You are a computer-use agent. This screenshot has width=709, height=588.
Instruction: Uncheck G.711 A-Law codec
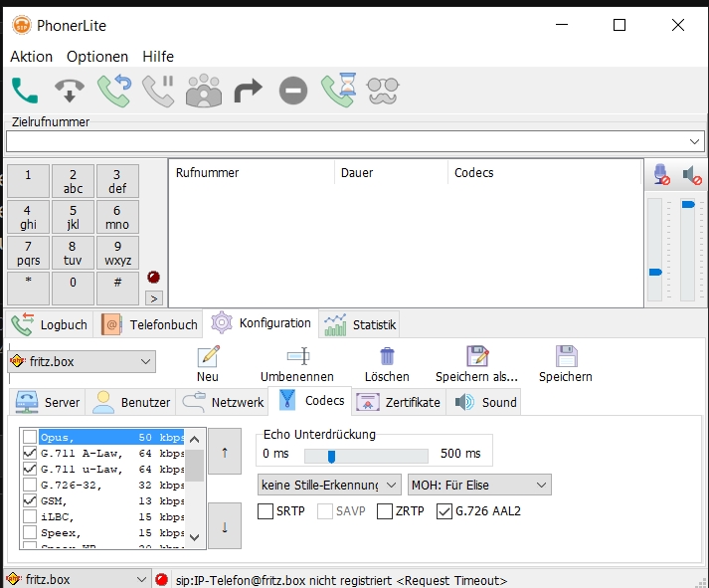click(30, 453)
